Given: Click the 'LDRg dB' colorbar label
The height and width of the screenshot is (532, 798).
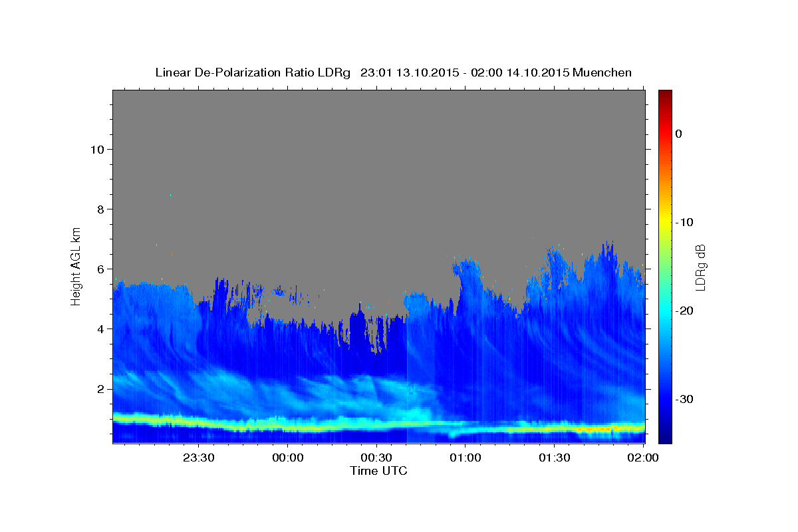Looking at the screenshot, I should coord(700,267).
